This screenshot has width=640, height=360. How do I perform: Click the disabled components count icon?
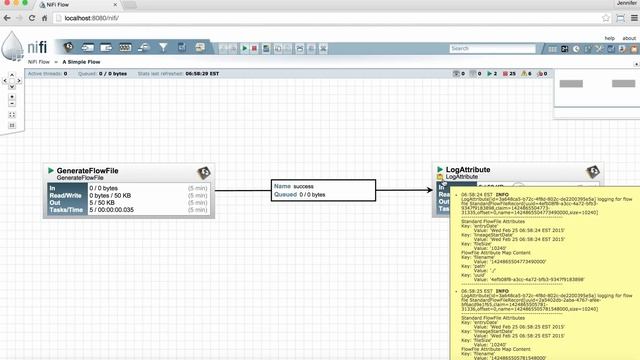(x=540, y=74)
